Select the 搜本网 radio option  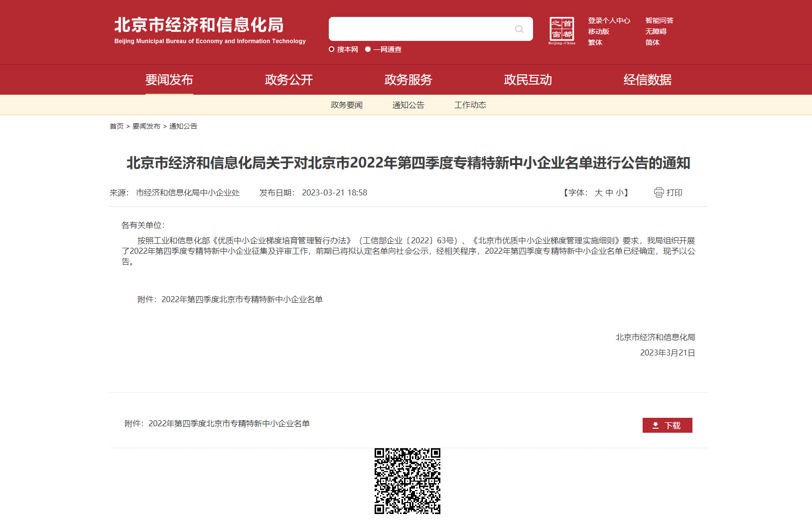(332, 49)
